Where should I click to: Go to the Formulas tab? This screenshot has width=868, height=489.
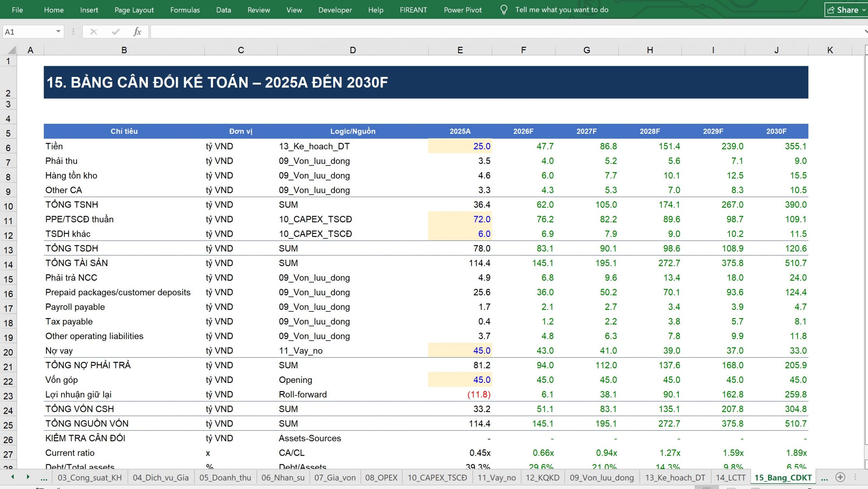[185, 10]
